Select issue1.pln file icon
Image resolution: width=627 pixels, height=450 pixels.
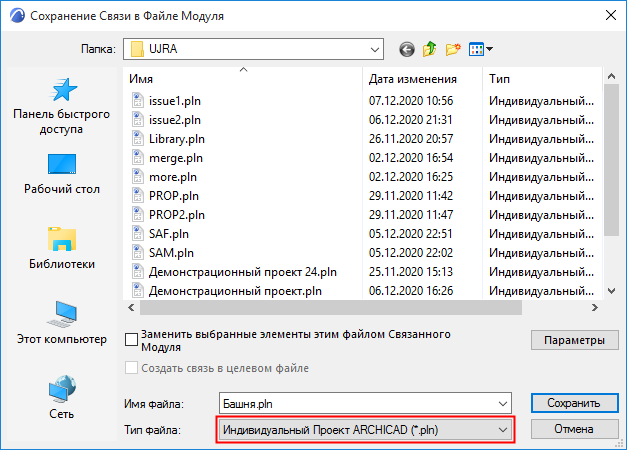click(x=138, y=100)
